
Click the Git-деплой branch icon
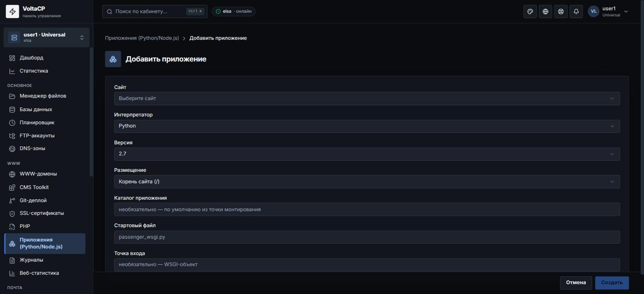click(12, 201)
